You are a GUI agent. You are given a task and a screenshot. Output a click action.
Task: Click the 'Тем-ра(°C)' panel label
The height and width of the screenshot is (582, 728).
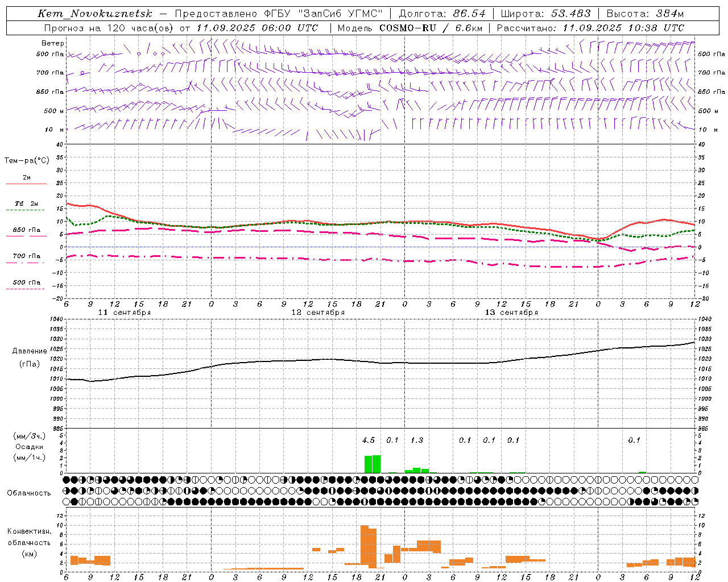27,161
